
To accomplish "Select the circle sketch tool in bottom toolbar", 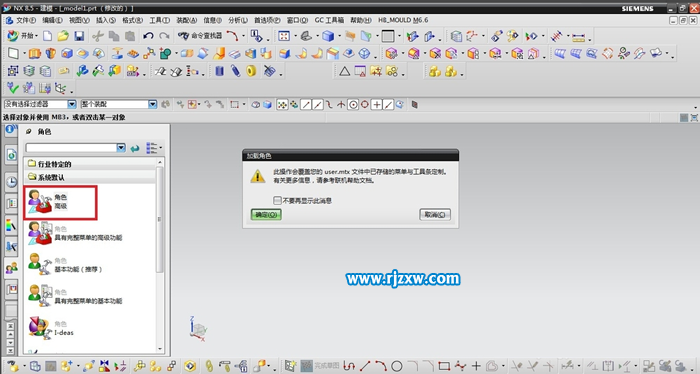I will [396, 366].
